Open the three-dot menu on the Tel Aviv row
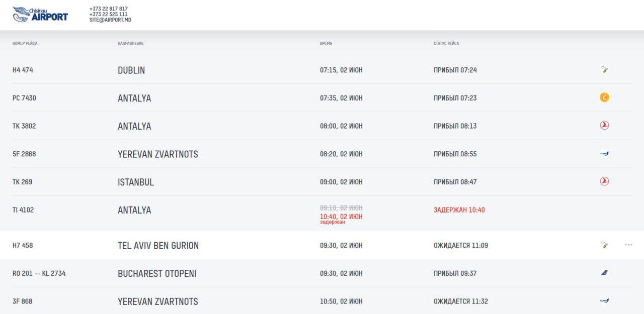This screenshot has width=644, height=314. click(628, 245)
